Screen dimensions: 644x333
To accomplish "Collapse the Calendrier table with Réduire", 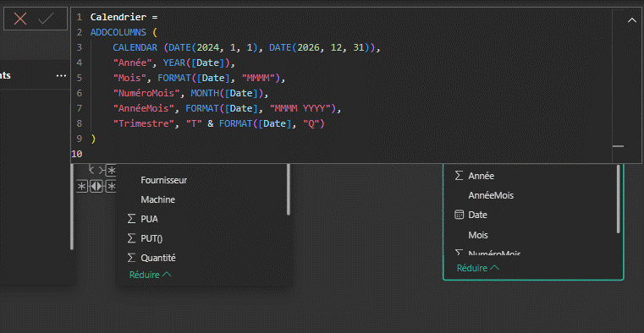I will tap(478, 268).
